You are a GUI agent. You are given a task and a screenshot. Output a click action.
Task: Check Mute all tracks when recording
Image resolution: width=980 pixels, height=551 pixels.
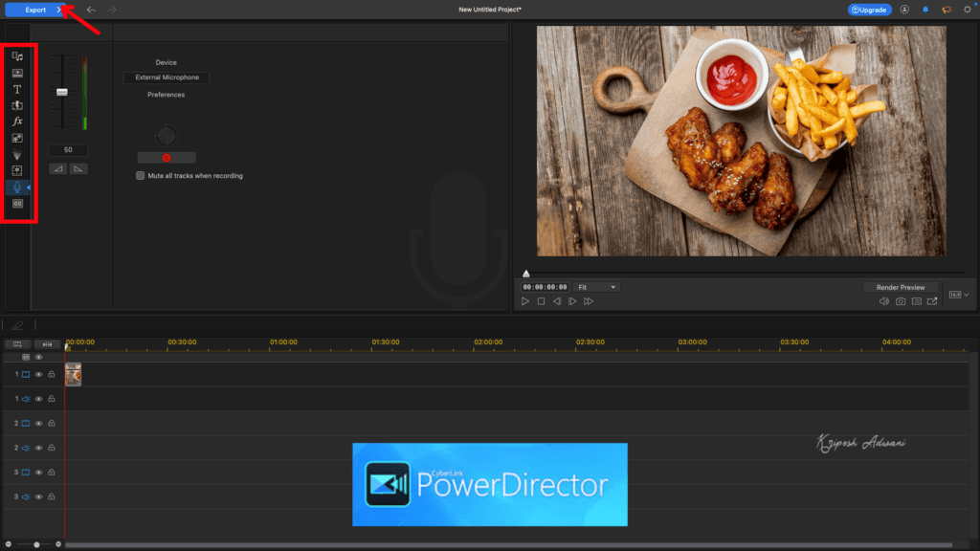[141, 176]
